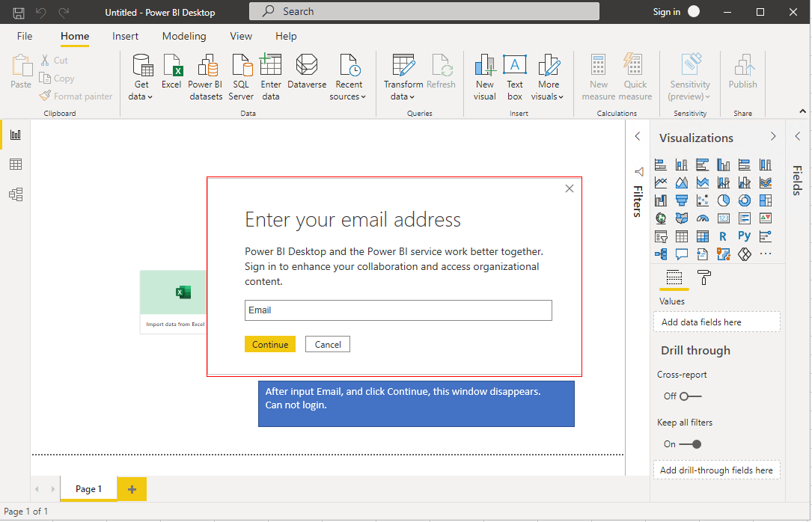812x522 pixels.
Task: Switch to Data view in sidebar
Action: 16,165
